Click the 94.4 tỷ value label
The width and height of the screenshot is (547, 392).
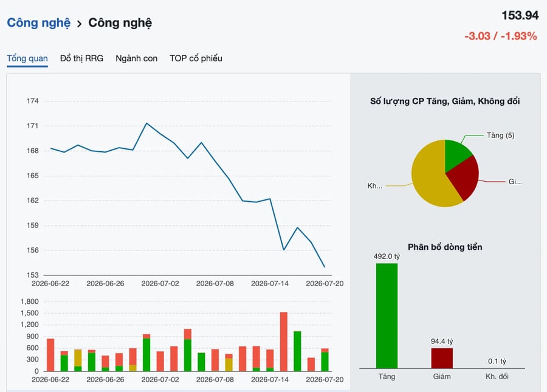(442, 342)
